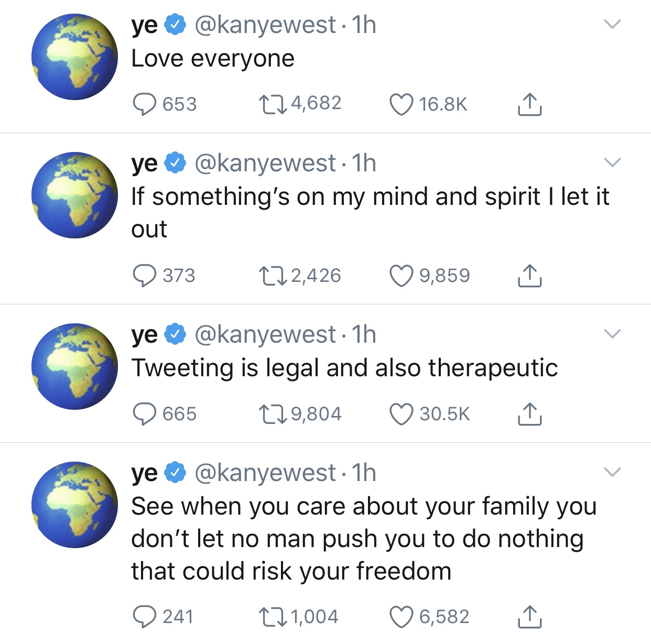Share the 'Love everyone' tweet
651x644 pixels.
coord(529,104)
